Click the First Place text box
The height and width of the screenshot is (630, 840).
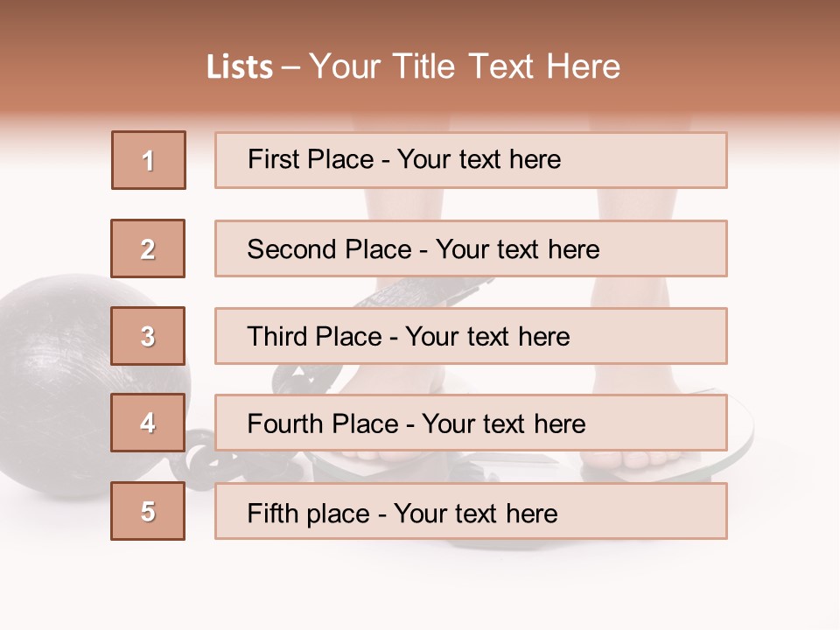tap(471, 160)
